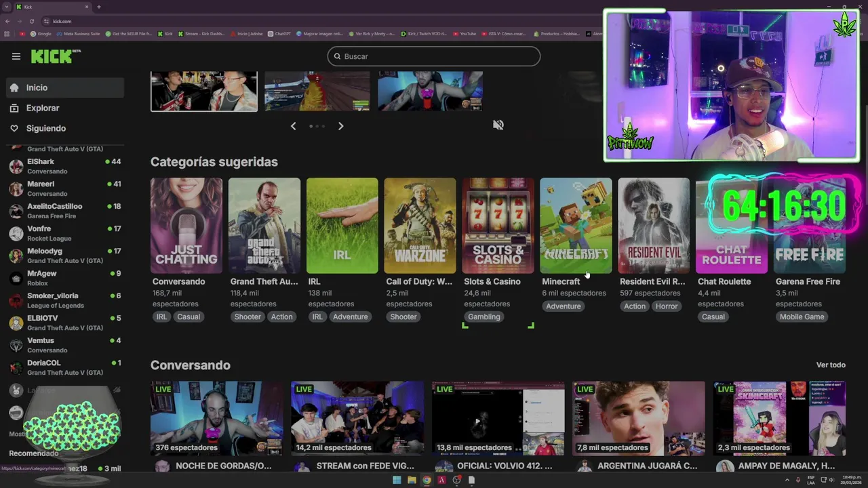Open the Just Chatting category cover

click(x=186, y=226)
